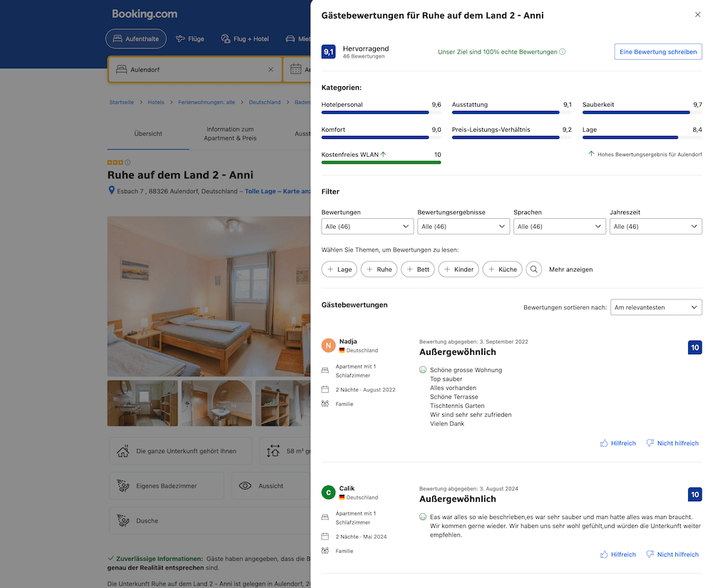The width and height of the screenshot is (713, 588).
Task: Close the guest reviews panel
Action: click(697, 15)
